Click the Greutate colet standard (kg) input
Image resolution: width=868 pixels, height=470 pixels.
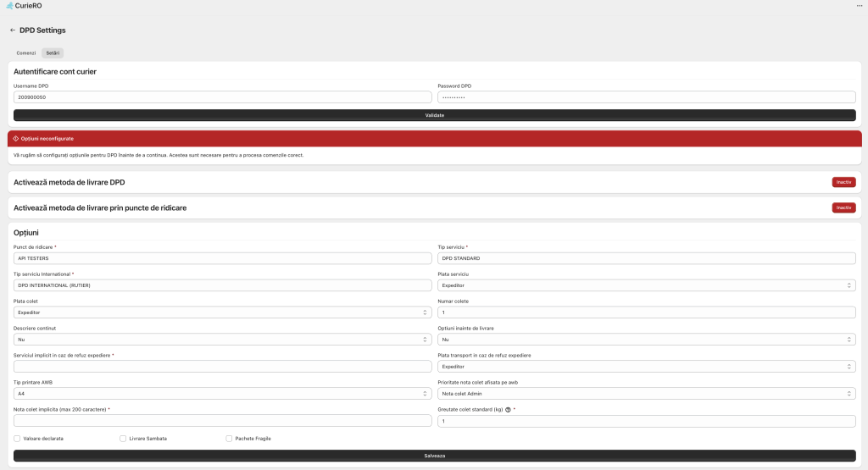click(647, 421)
